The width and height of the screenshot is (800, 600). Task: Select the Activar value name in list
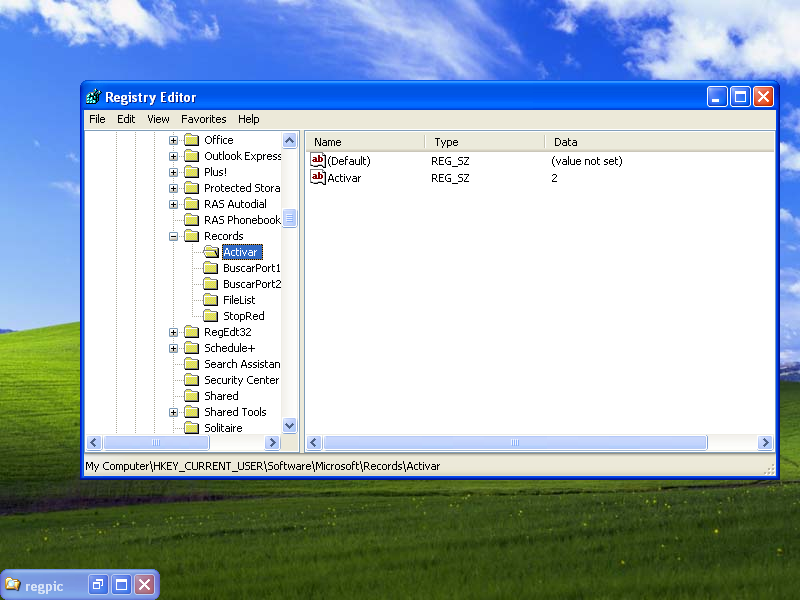tap(344, 178)
